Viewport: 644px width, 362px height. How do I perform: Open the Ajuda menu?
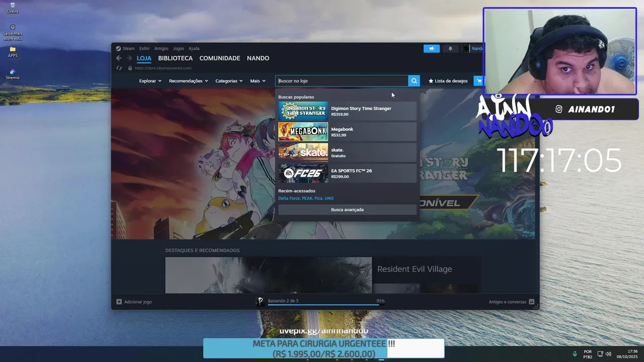click(x=194, y=49)
